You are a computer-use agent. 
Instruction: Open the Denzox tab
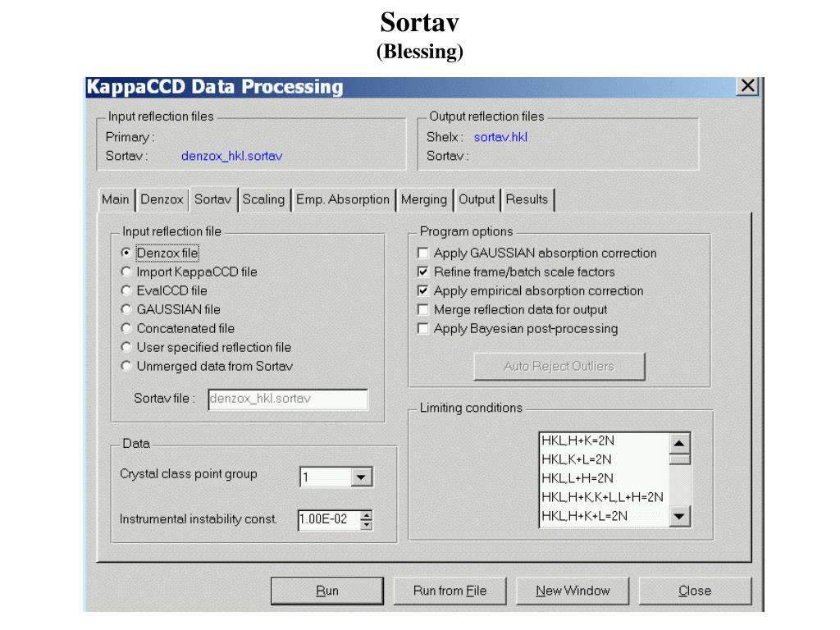tap(162, 199)
